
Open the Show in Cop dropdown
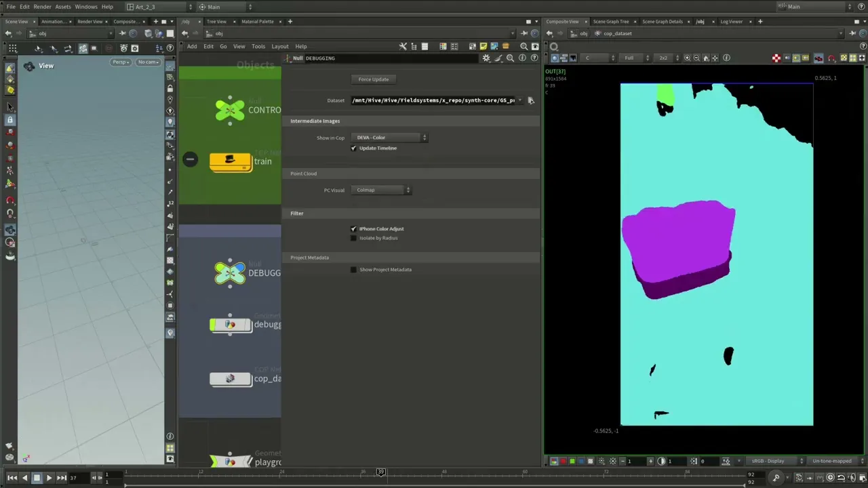[x=389, y=138]
